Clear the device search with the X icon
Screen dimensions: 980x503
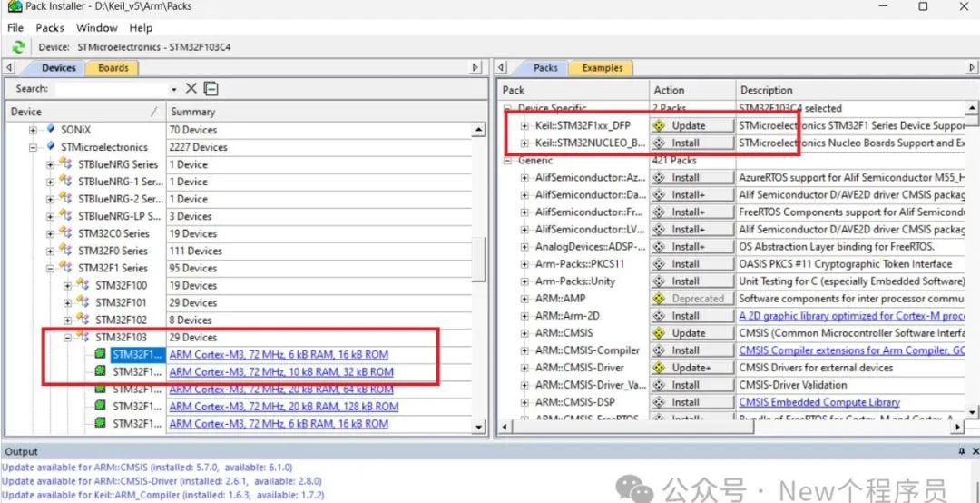coord(191,89)
